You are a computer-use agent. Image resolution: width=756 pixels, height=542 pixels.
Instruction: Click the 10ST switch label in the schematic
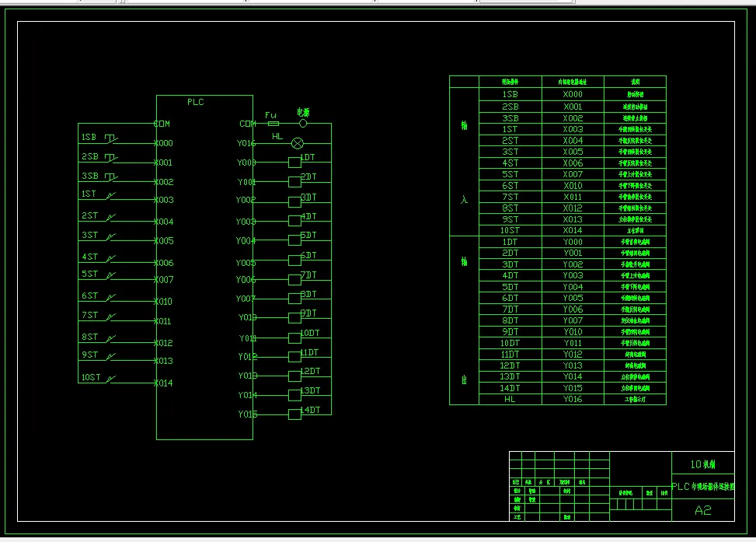[91, 377]
